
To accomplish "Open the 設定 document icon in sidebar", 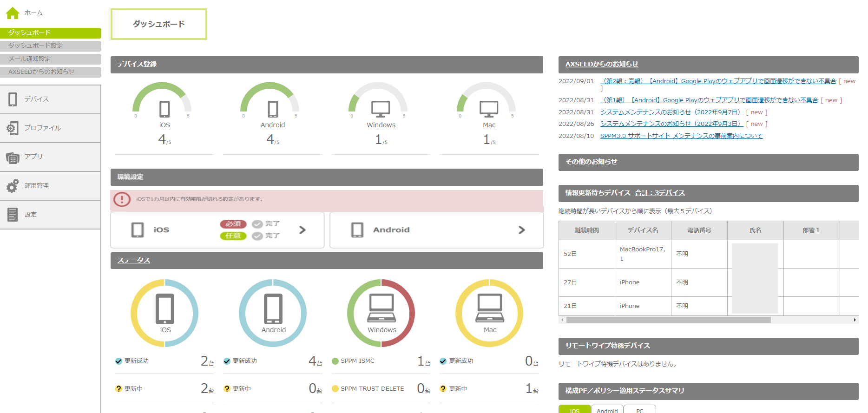I will tap(13, 215).
